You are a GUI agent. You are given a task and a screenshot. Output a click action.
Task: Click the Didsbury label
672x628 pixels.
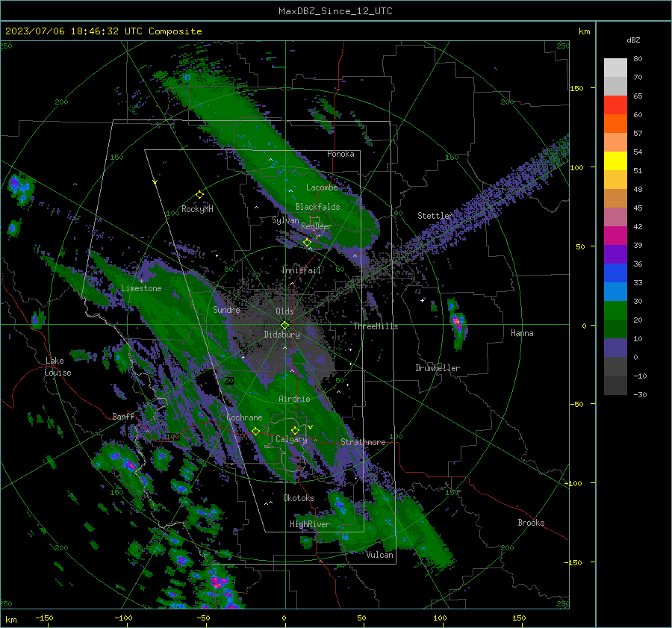point(282,335)
